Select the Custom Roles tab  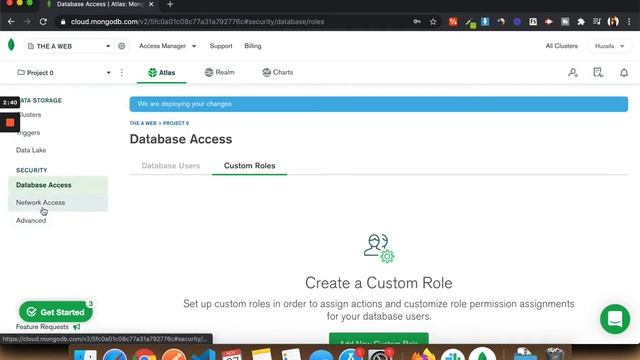point(249,166)
